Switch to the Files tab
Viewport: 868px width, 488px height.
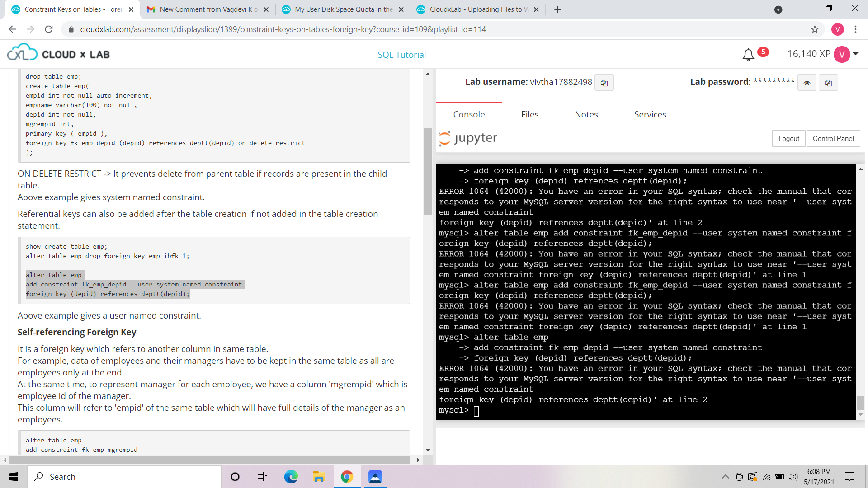click(529, 114)
